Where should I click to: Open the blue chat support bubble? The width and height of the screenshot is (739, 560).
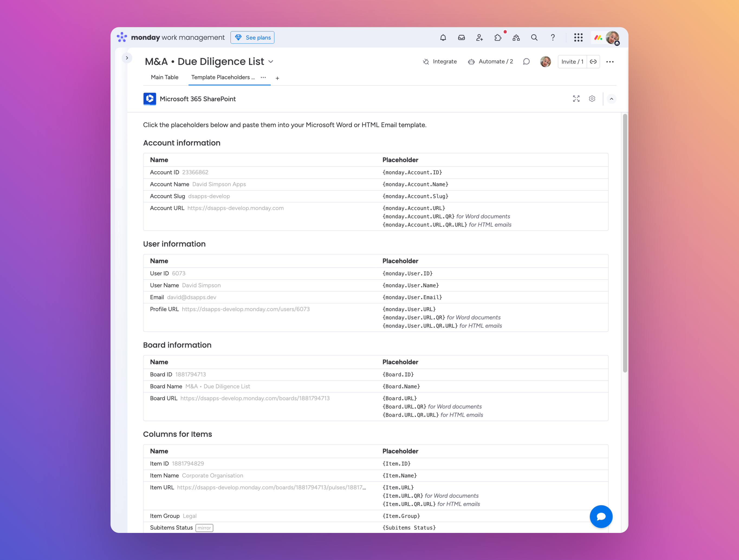point(601,516)
